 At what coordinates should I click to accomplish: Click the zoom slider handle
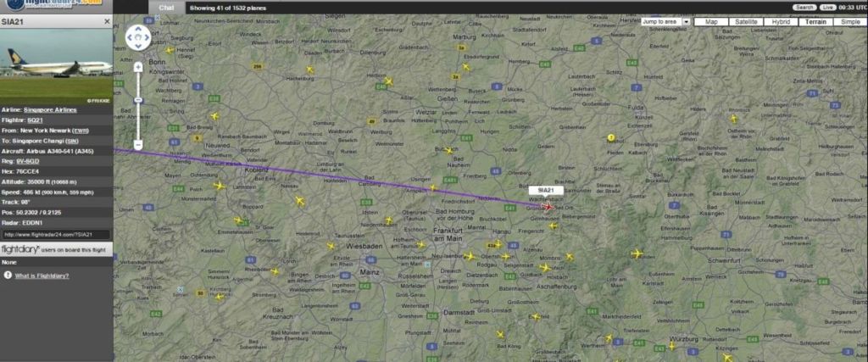tap(138, 100)
